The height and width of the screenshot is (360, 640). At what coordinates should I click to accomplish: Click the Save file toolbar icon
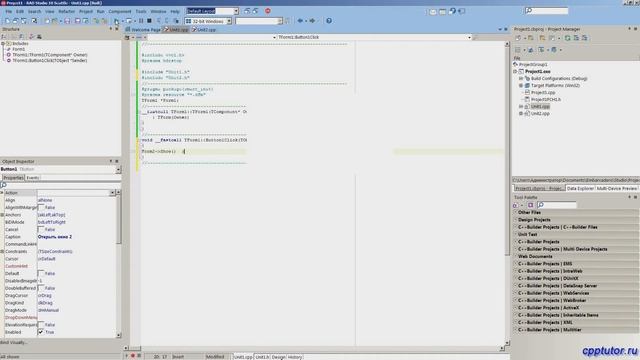tap(67, 21)
